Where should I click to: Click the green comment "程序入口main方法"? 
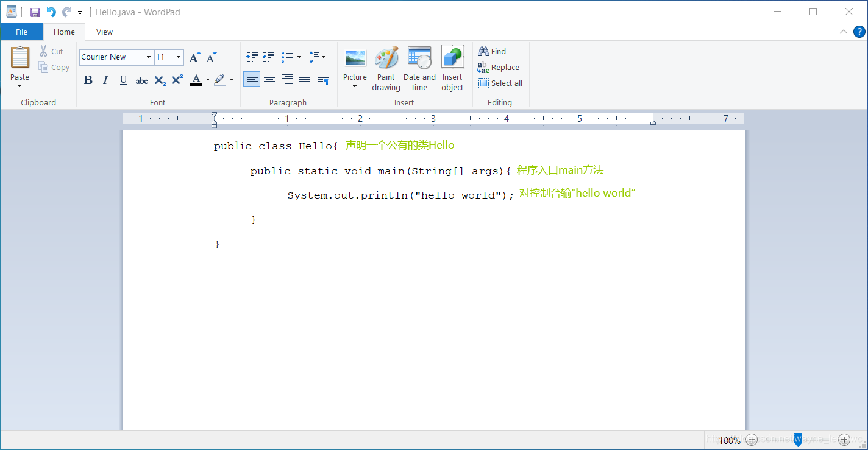560,170
